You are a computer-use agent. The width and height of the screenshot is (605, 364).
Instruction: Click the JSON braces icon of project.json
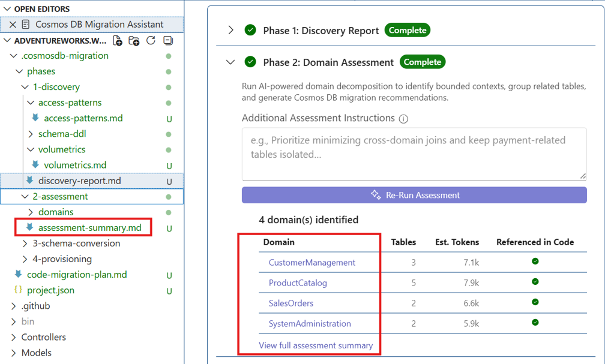18,290
